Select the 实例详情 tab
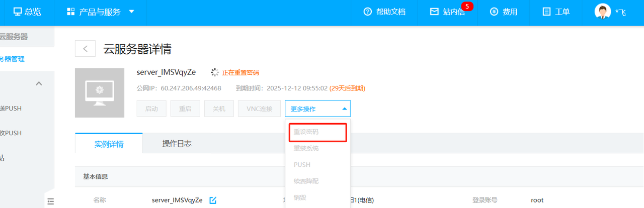 109,144
